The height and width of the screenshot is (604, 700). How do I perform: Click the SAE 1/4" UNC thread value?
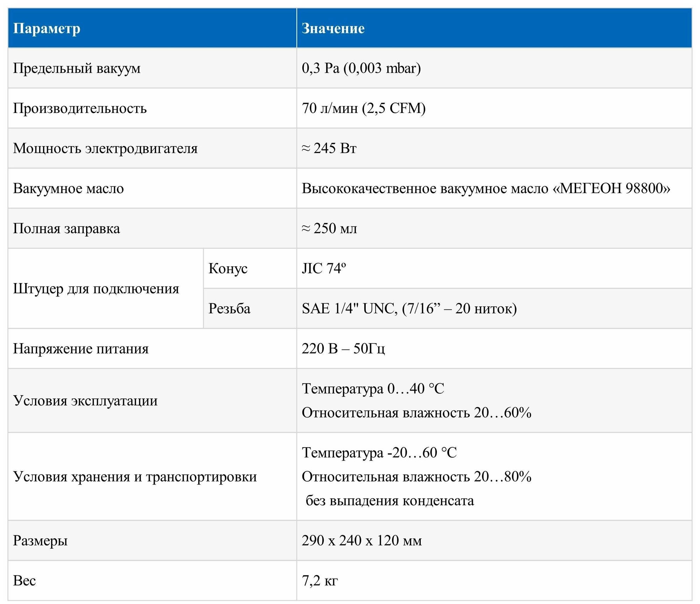pos(409,309)
